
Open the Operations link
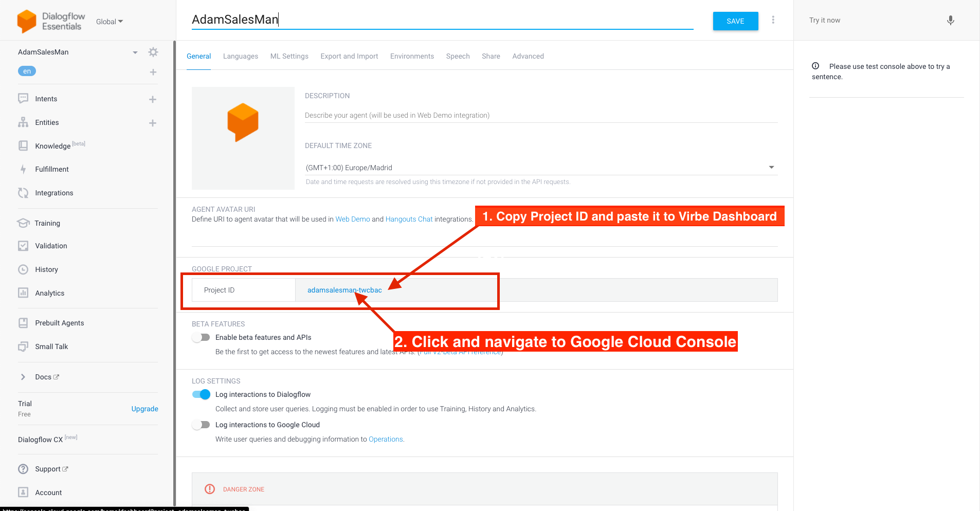pyautogui.click(x=386, y=439)
